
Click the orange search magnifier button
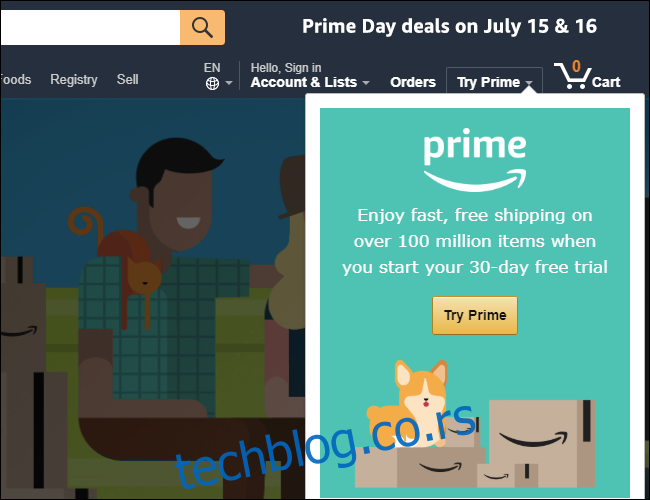pos(202,27)
